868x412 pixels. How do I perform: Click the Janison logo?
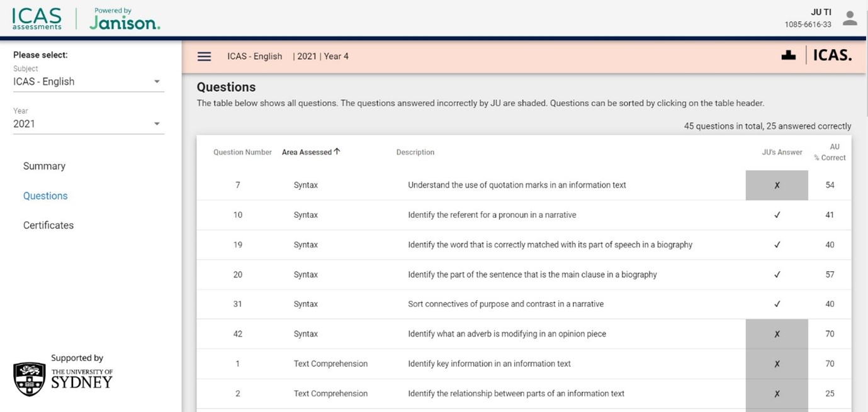click(x=125, y=20)
